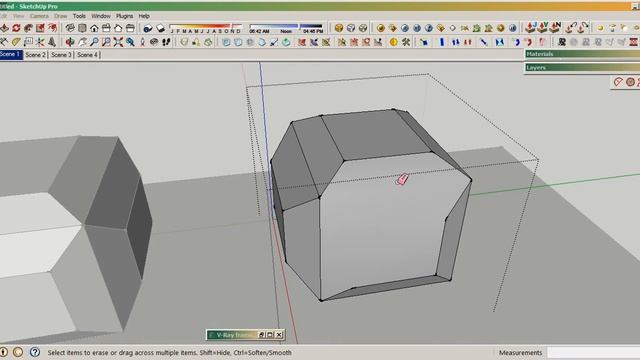Select the Zoom Window tool
The image size is (640, 360).
tap(106, 42)
